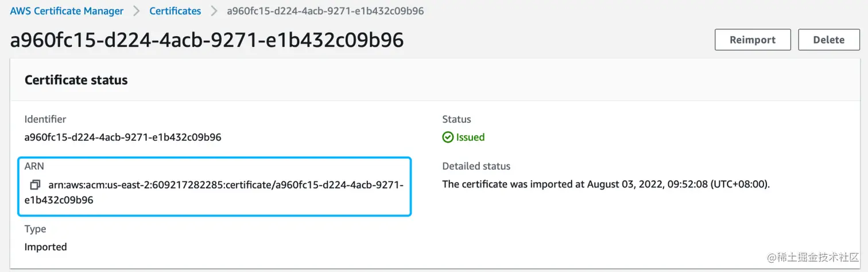
Task: Click the ARN field label
Action: tap(34, 166)
